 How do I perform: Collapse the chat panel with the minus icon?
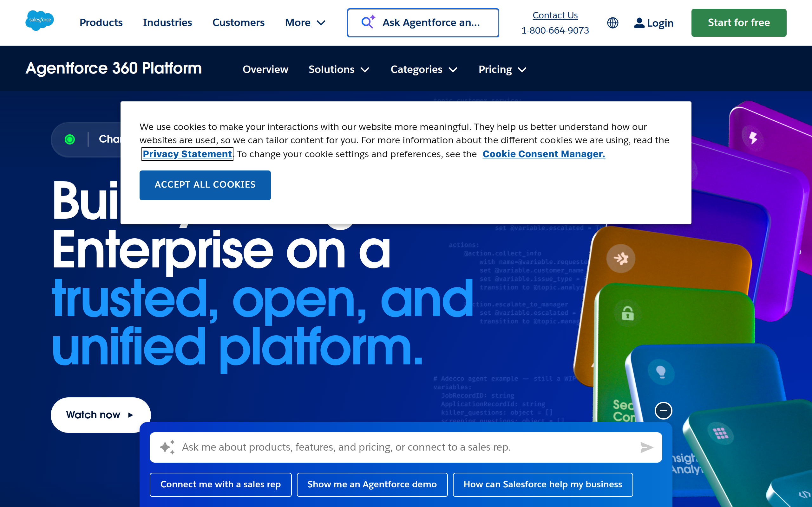pyautogui.click(x=663, y=410)
